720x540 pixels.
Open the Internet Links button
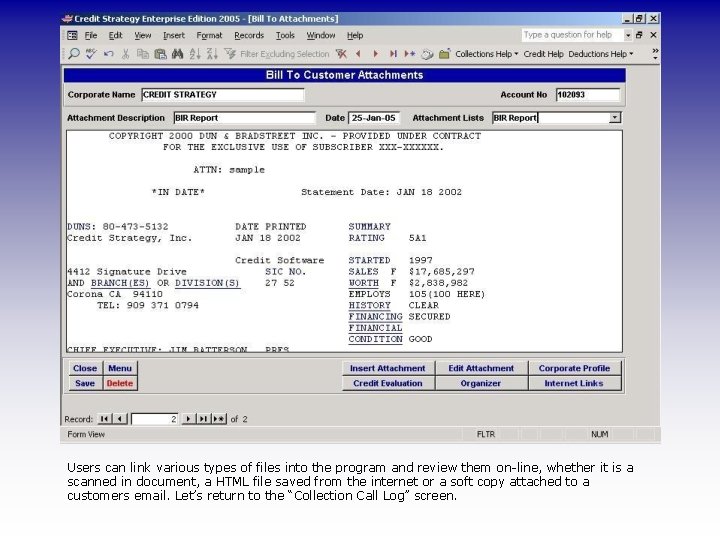(x=574, y=383)
